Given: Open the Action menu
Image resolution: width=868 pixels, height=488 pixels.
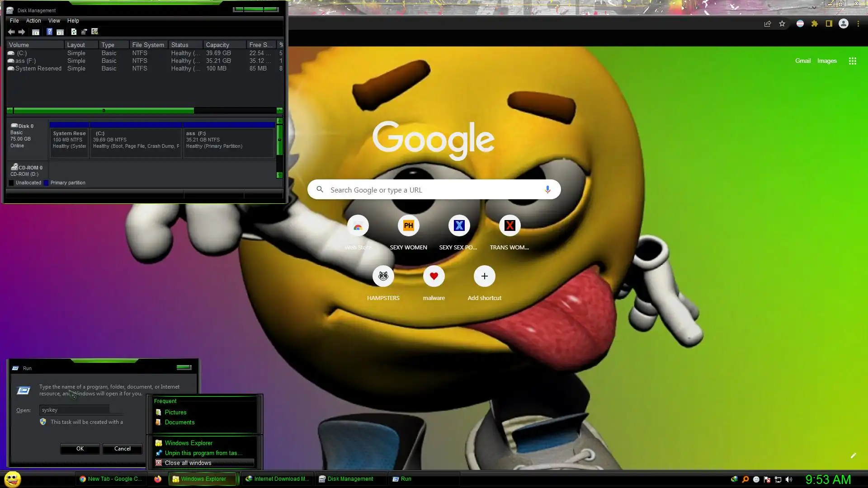Looking at the screenshot, I should point(33,21).
